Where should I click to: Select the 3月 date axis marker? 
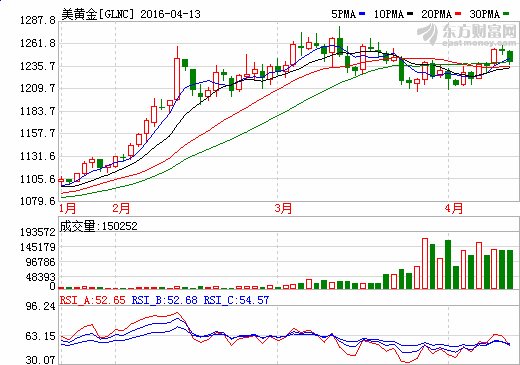pyautogui.click(x=283, y=209)
